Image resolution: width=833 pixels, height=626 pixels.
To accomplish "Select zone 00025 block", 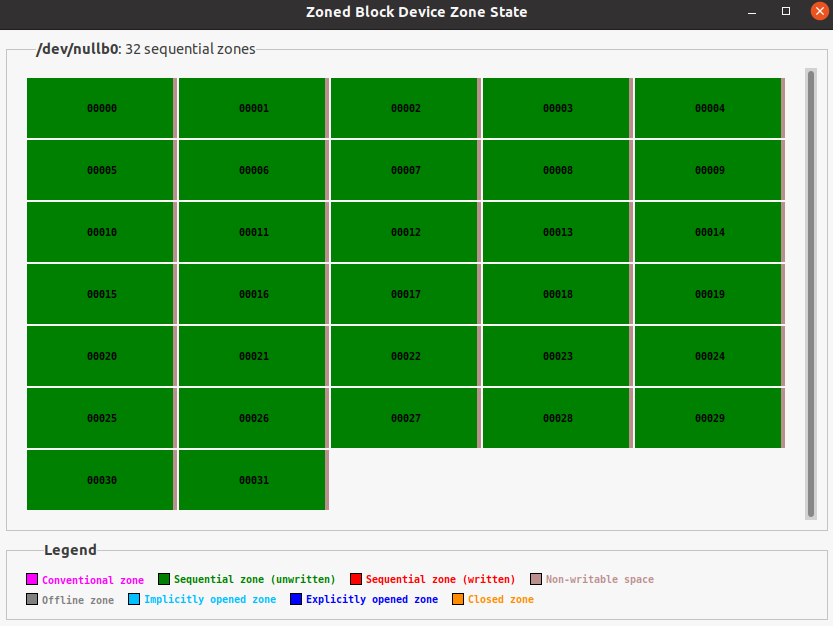I will click(x=101, y=418).
